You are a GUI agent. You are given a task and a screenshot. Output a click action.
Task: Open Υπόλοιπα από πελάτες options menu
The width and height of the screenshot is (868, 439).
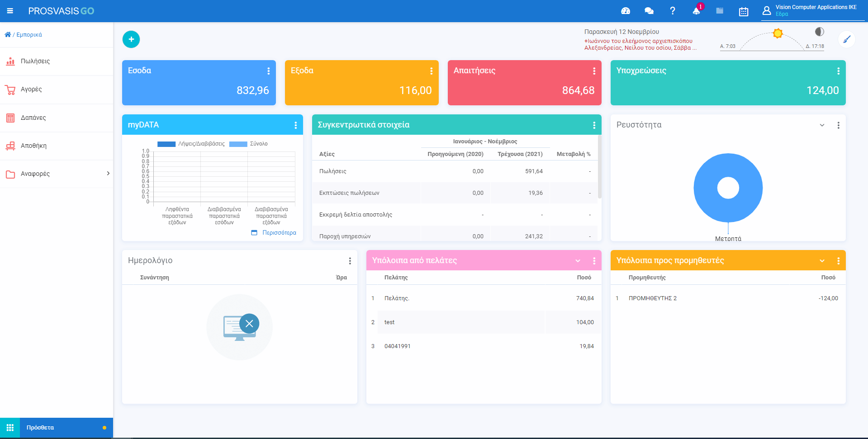point(594,261)
